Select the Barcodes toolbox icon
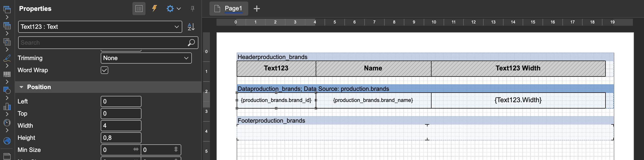This screenshot has width=644, height=160. (7, 74)
